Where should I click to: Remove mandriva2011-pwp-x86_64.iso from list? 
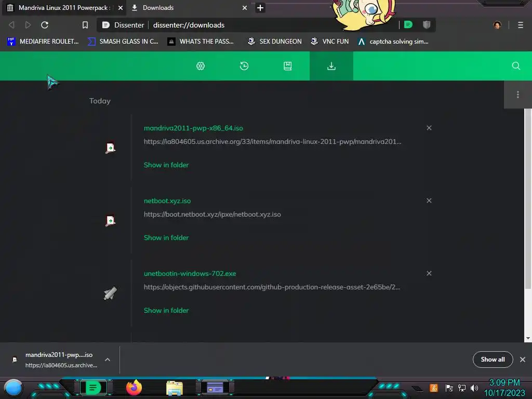429,128
